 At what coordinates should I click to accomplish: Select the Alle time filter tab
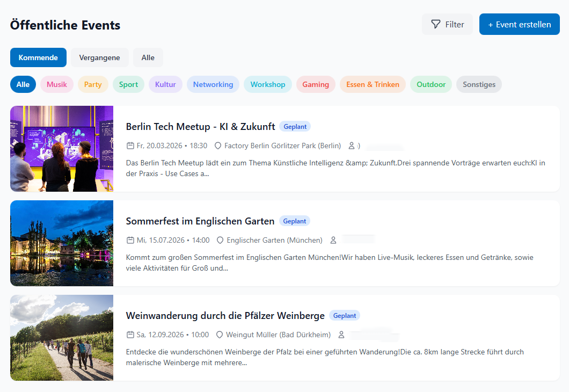pos(148,57)
